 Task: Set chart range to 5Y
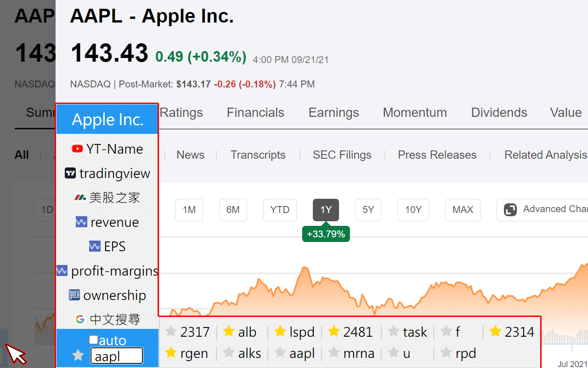(x=368, y=210)
